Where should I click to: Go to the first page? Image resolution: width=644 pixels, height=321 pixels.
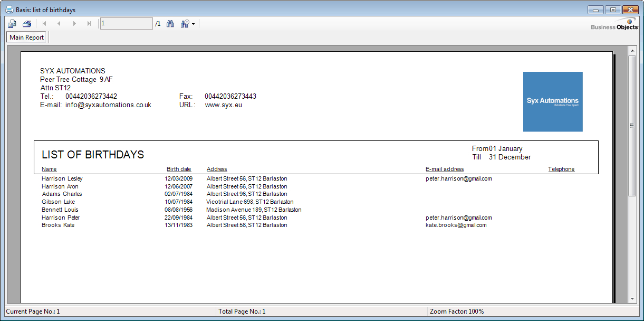click(44, 24)
